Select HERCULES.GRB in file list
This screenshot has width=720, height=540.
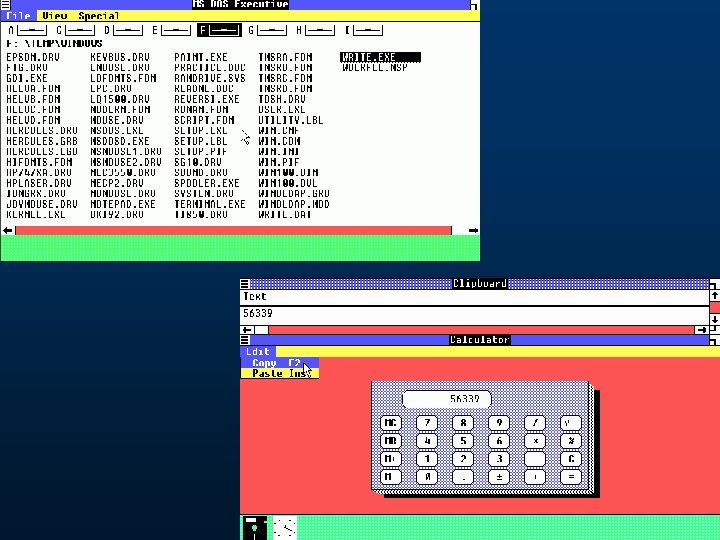[42, 141]
